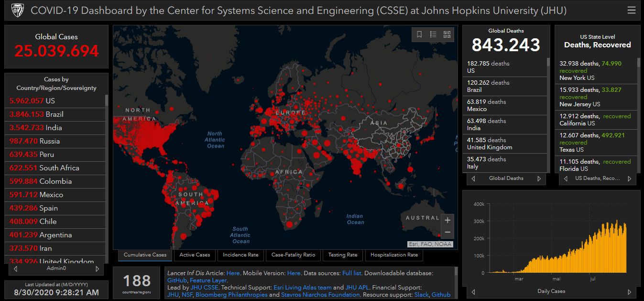Select Brazil in the cases by country list
The image size is (644, 301).
(55, 114)
